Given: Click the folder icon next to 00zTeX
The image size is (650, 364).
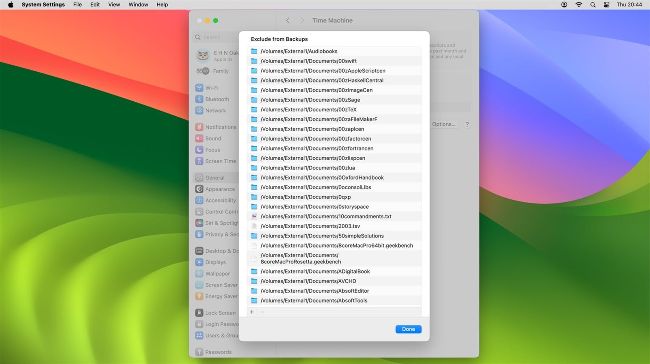Looking at the screenshot, I should (254, 109).
